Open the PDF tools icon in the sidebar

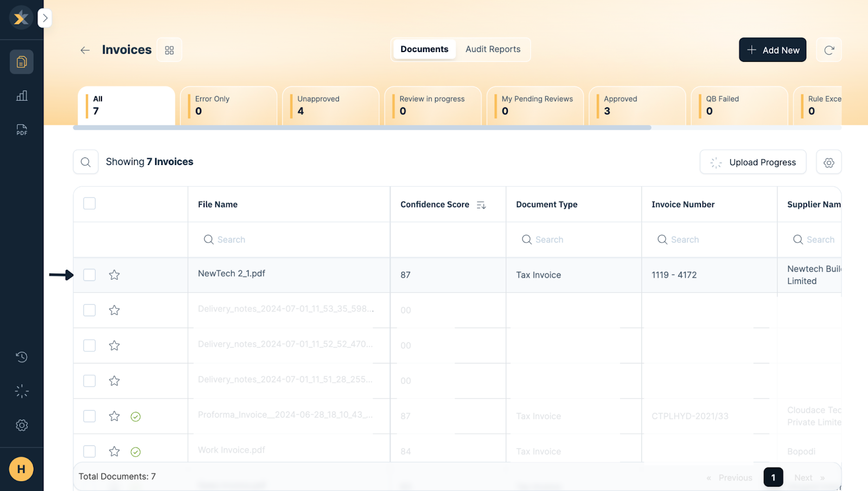22,130
